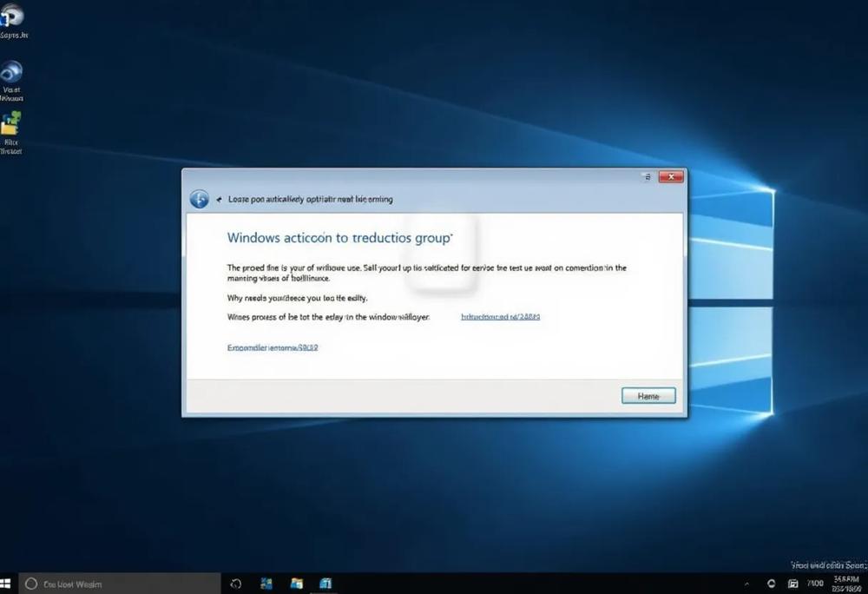Click the watermark text above the taskbar clock

pos(829,565)
